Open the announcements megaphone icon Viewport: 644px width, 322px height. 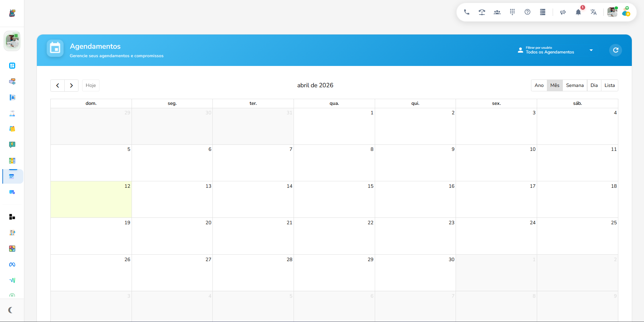coord(563,12)
